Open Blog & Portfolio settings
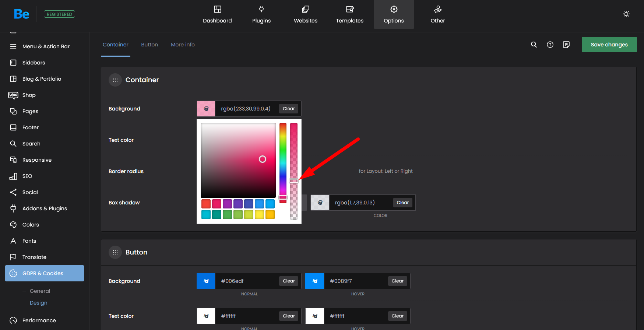Viewport: 644px width, 330px height. (x=45, y=79)
